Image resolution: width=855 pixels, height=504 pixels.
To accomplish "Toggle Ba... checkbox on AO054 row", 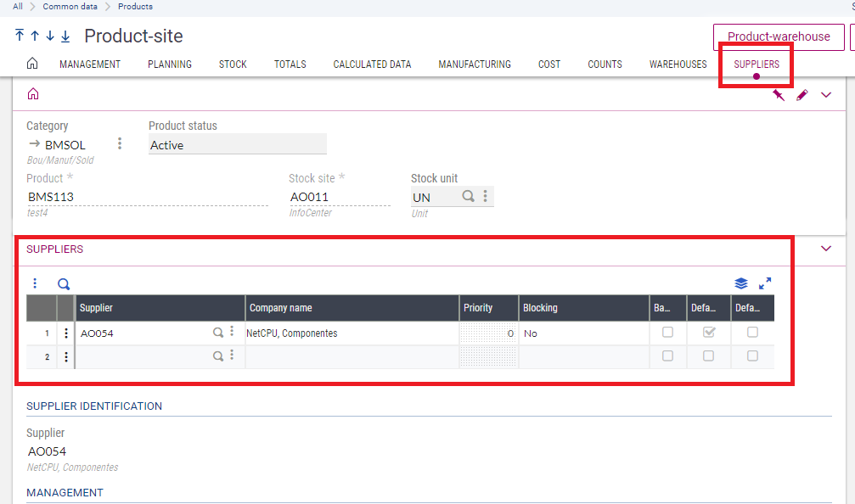I will pyautogui.click(x=667, y=332).
